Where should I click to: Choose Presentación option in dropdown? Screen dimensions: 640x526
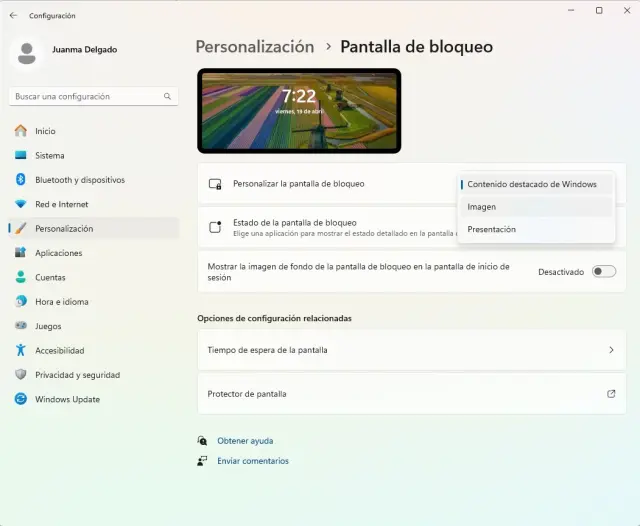[x=491, y=229]
